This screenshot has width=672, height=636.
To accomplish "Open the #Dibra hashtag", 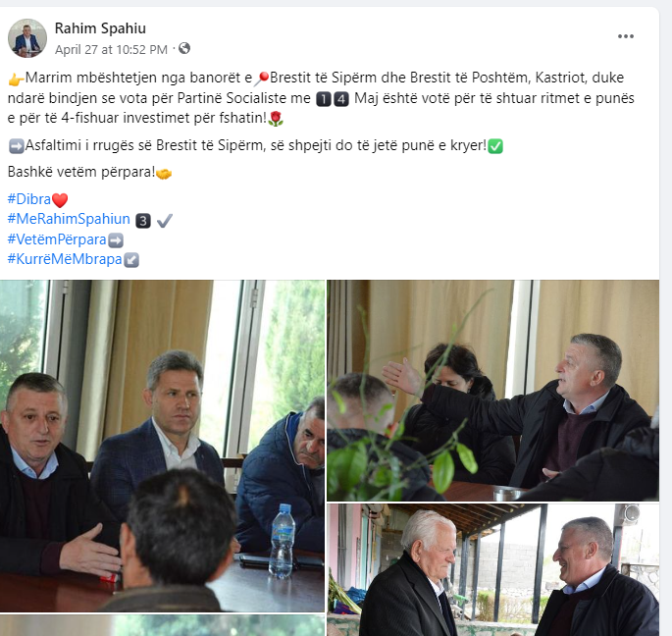I will pos(29,199).
